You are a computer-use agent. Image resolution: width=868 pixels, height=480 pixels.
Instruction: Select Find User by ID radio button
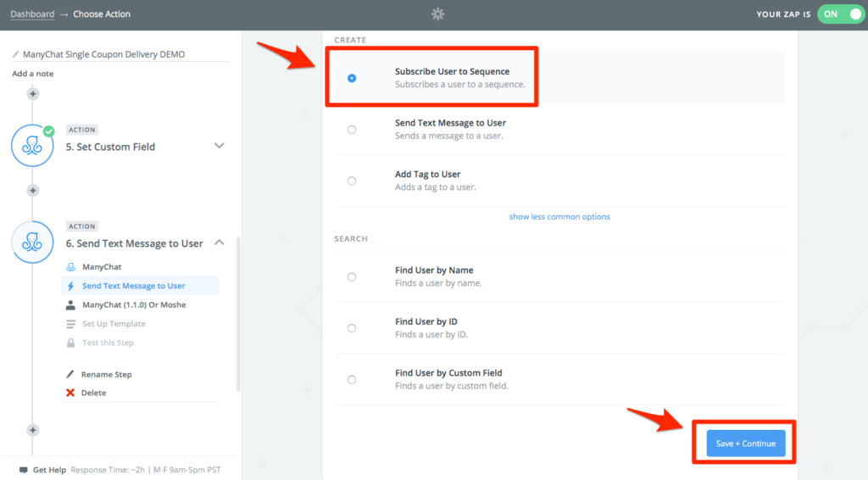[x=352, y=328]
